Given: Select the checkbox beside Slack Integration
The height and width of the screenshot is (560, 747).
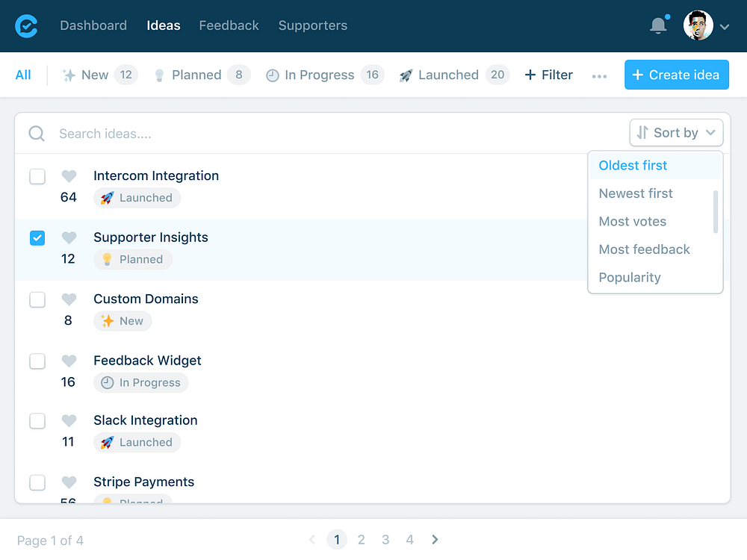Looking at the screenshot, I should tap(37, 421).
